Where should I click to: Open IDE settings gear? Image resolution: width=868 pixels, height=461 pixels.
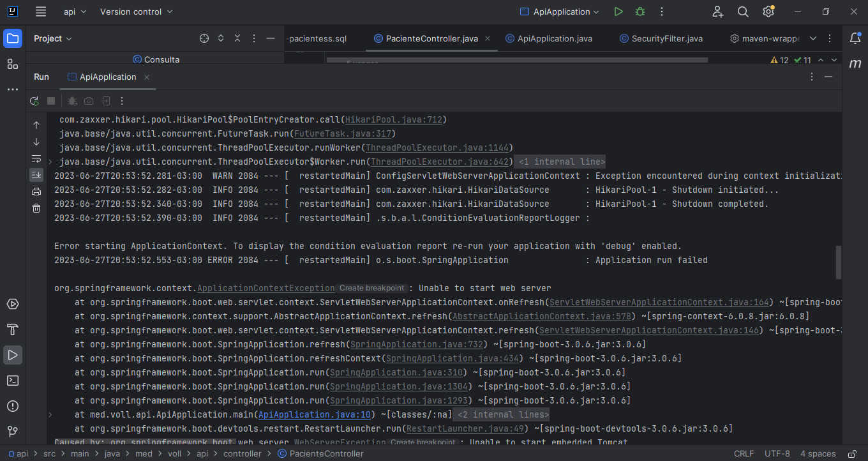tap(768, 11)
